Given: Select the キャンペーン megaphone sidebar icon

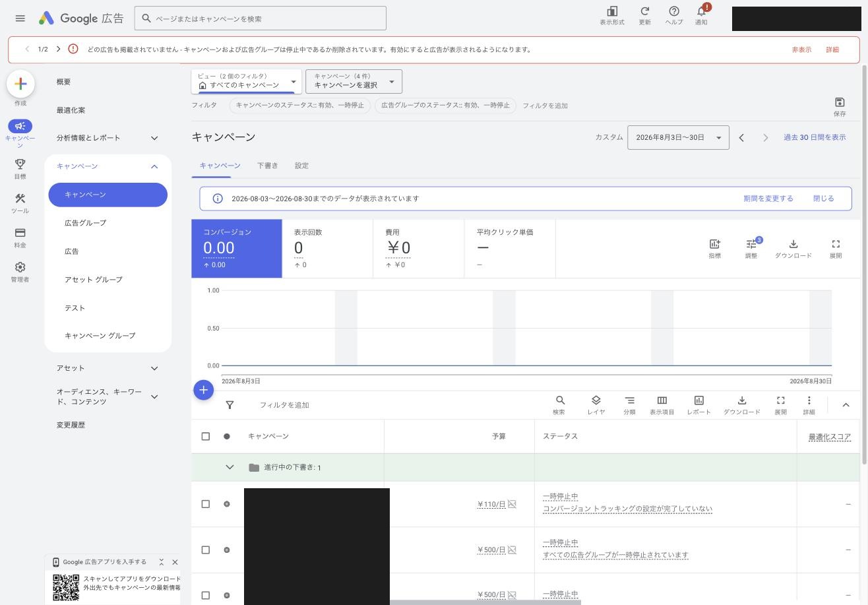Looking at the screenshot, I should coord(20,126).
